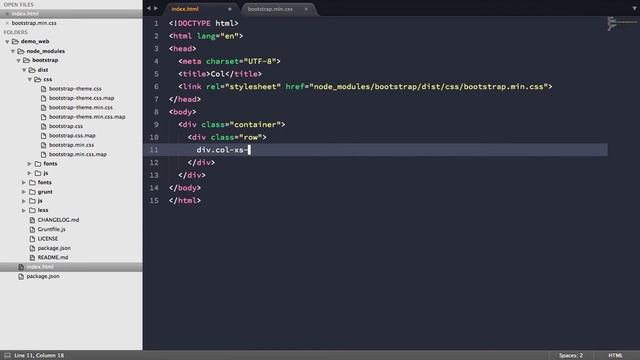640x360 pixels.
Task: Change syntax via HTML status item
Action: [615, 356]
